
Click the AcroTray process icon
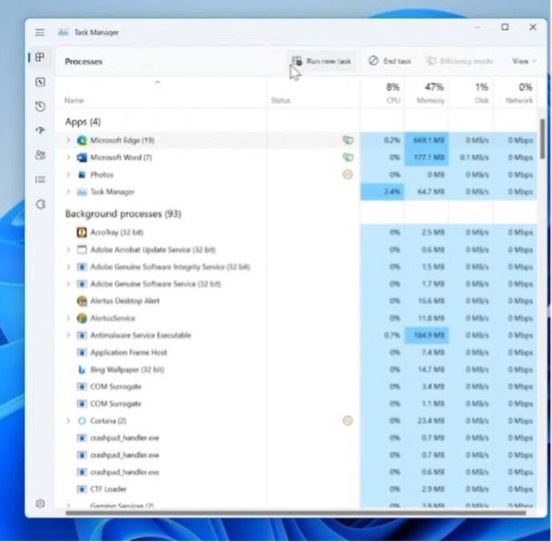click(82, 232)
